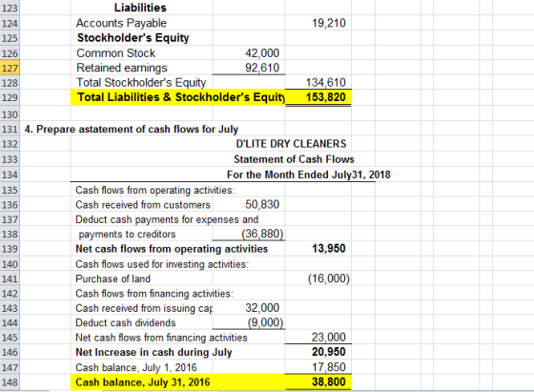Select the 13,950 net operating value
Screen dimensions: 534x392
329,249
